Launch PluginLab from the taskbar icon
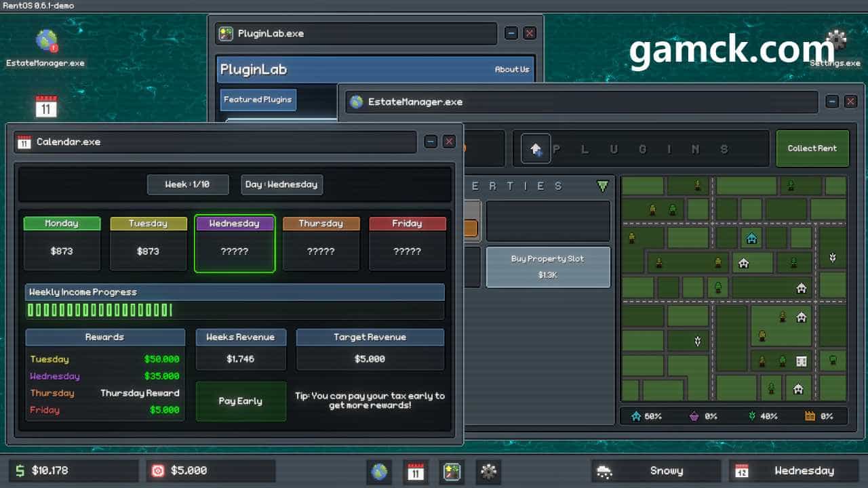Image resolution: width=868 pixels, height=488 pixels. [452, 471]
